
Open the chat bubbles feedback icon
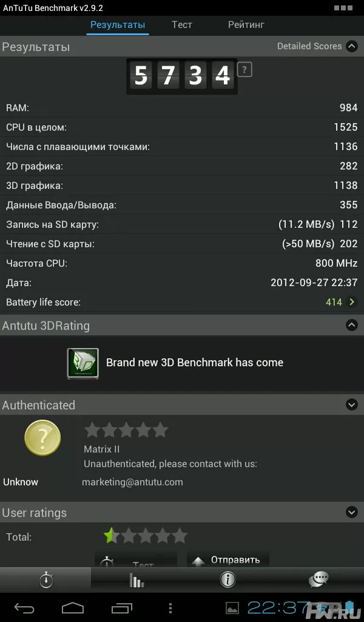click(x=318, y=579)
